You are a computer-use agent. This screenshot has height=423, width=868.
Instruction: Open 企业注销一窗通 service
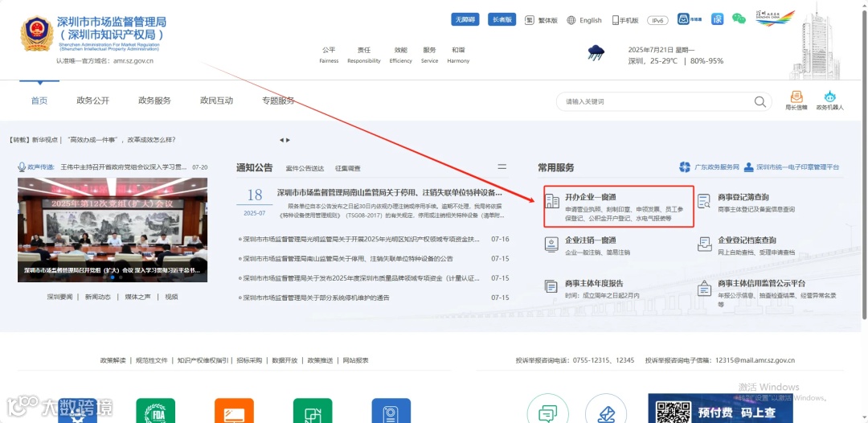(591, 240)
